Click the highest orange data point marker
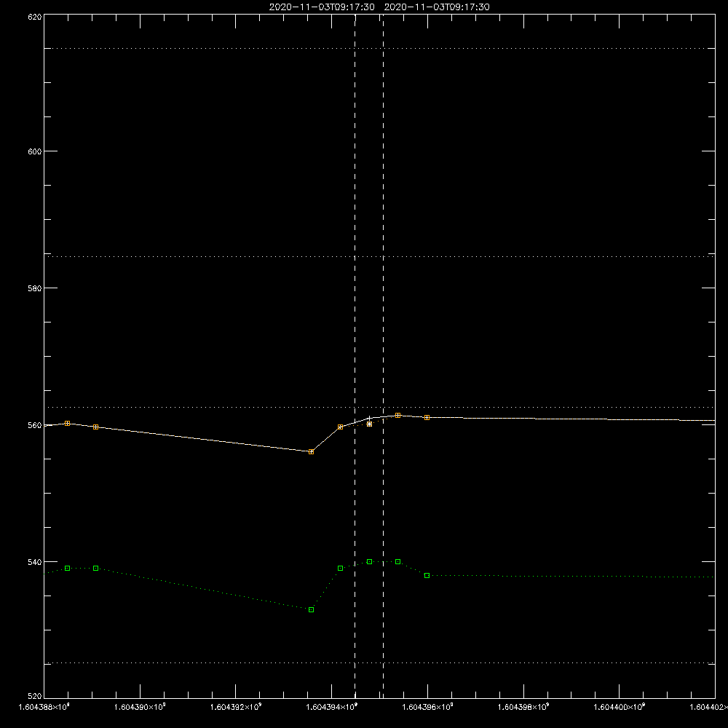Viewport: 728px width, 728px height. 398,415
